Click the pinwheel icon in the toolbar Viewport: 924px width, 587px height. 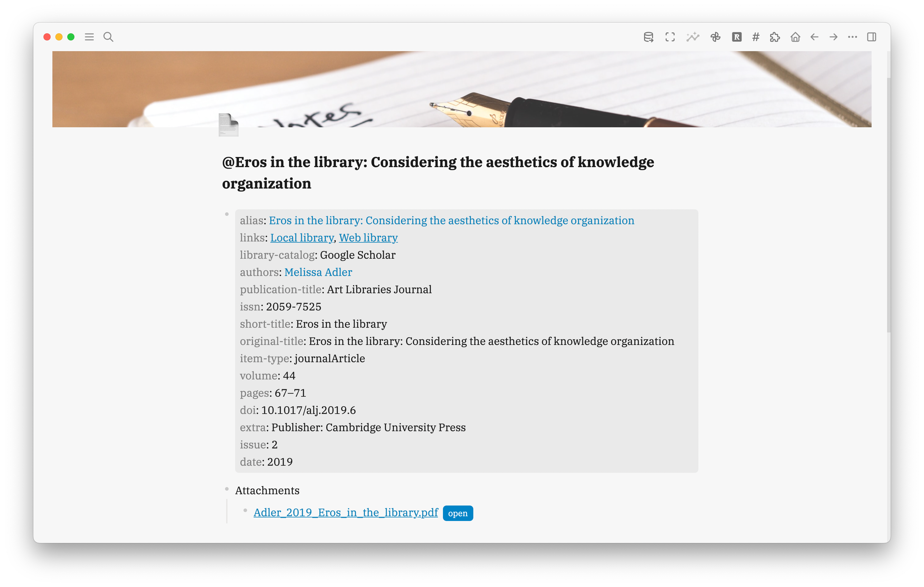pos(715,37)
